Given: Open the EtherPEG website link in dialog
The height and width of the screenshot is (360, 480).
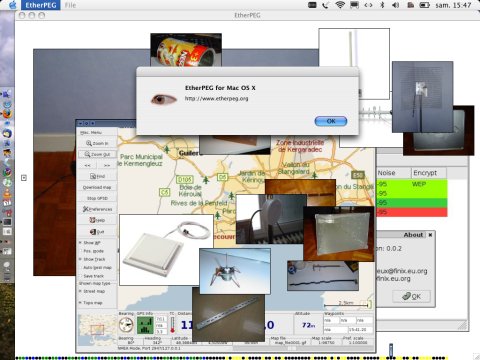Looking at the screenshot, I should 216,99.
